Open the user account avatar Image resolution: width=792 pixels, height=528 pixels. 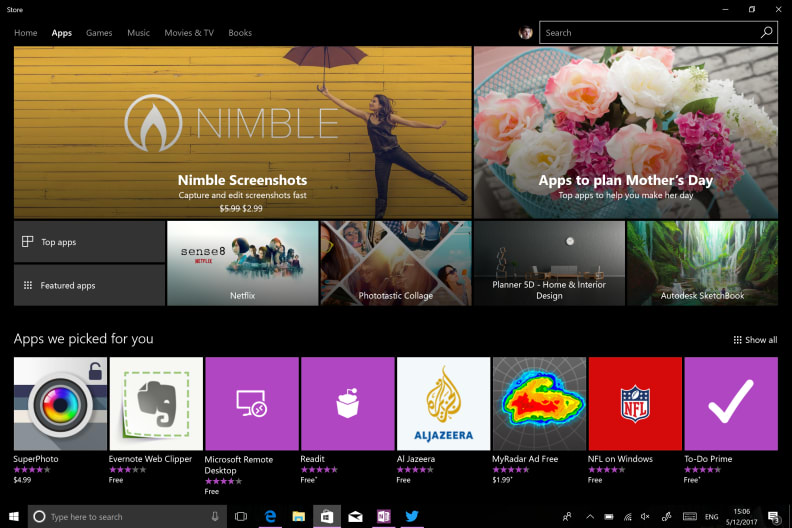tap(525, 33)
